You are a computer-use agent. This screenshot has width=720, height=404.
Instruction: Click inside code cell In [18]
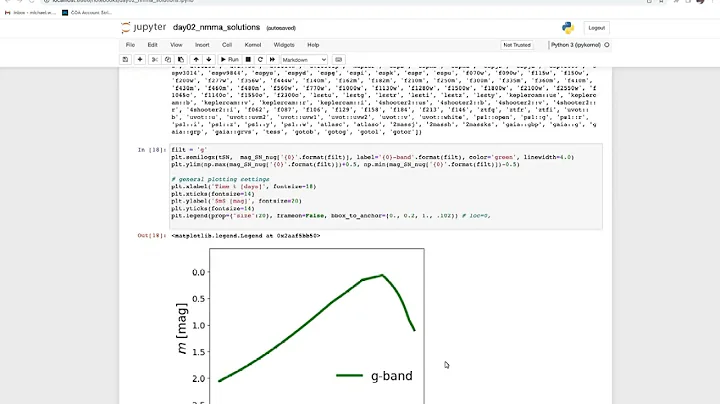coord(386,186)
